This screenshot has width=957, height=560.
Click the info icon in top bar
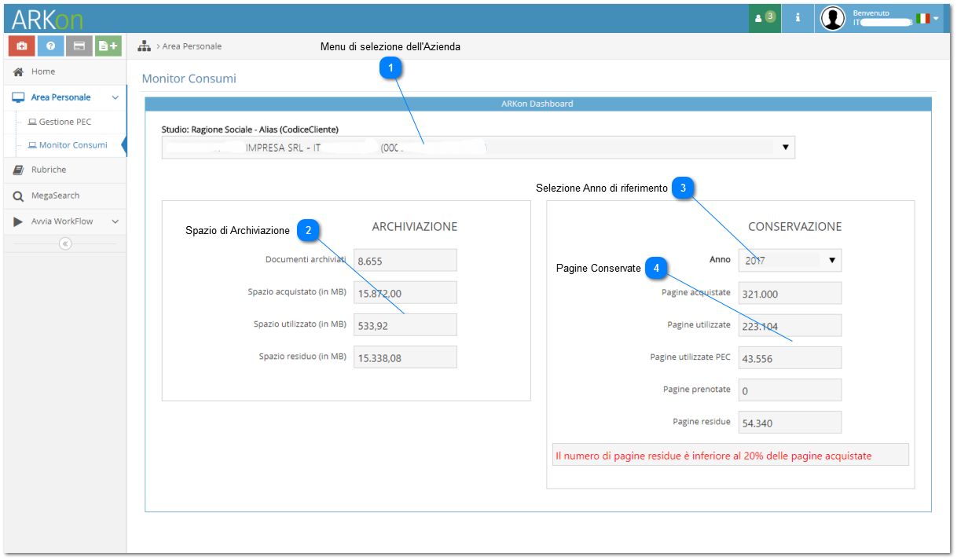tap(797, 16)
